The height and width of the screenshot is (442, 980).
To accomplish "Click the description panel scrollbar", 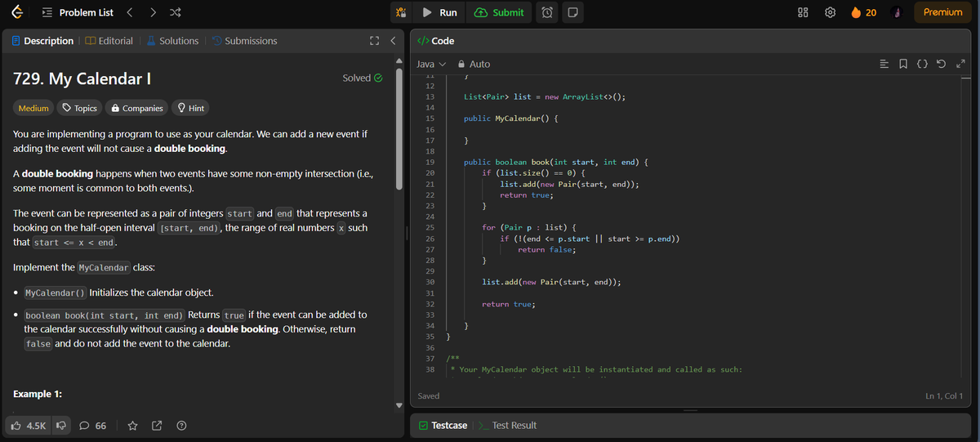I will coord(399,129).
